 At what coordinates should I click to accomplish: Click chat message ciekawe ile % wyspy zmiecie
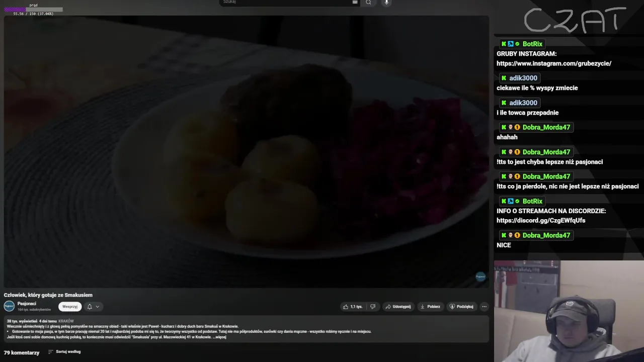[537, 88]
